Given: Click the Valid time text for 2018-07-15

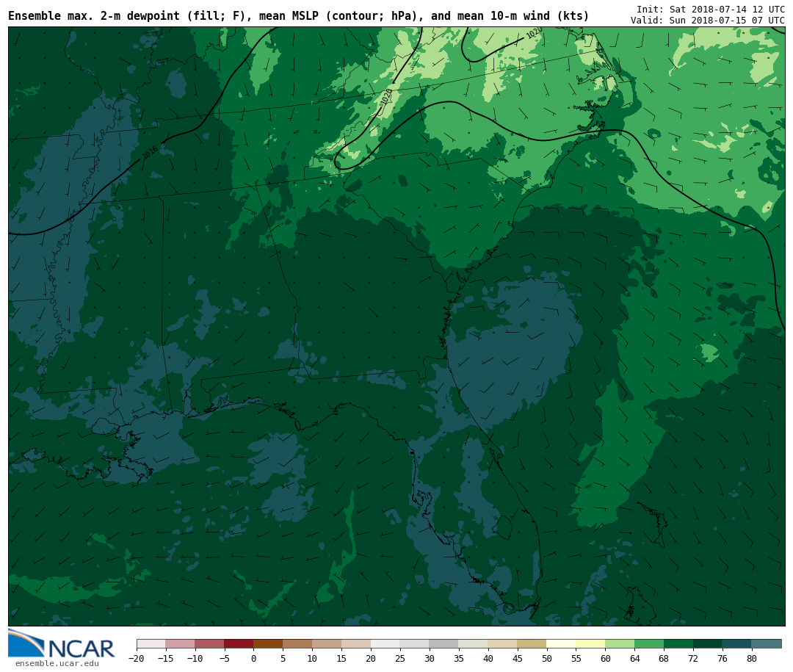Looking at the screenshot, I should pos(707,21).
